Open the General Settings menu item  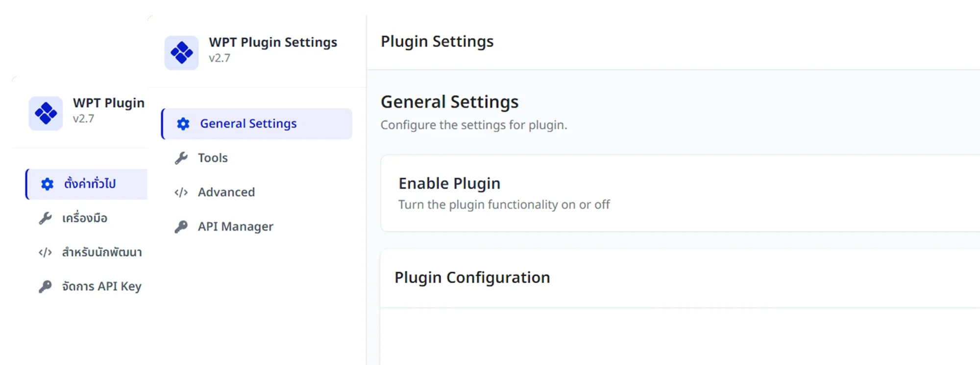257,124
